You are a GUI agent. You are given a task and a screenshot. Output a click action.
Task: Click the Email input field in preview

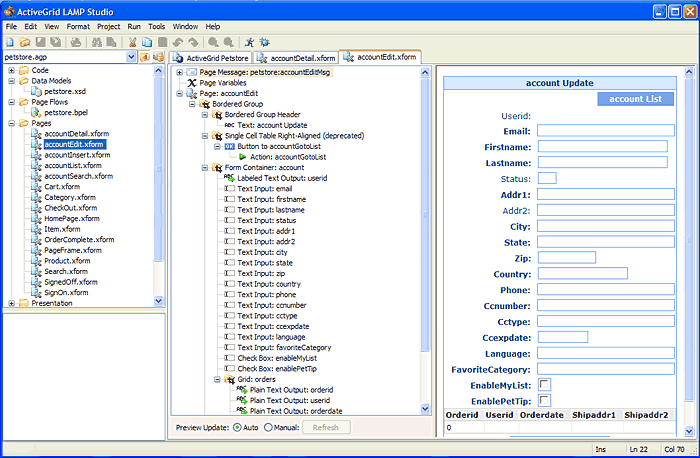coord(605,130)
